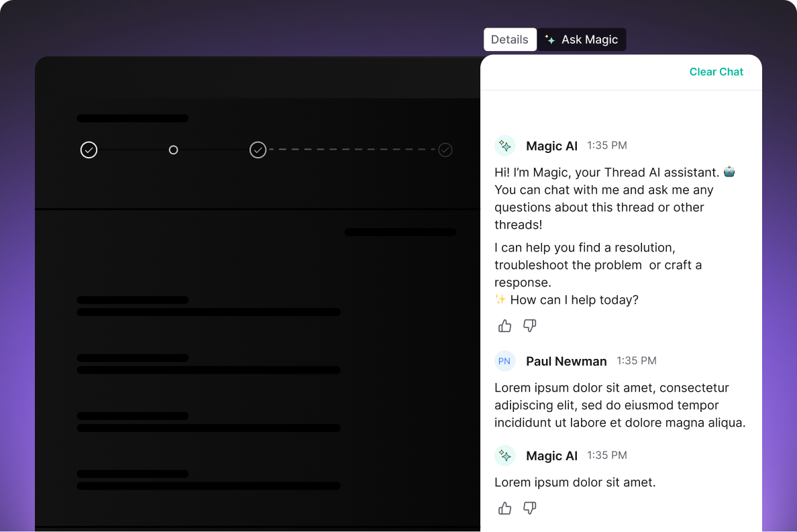Screen dimensions: 797x532
Task: Click the Magic AI avatar next to the last reply
Action: [504, 456]
